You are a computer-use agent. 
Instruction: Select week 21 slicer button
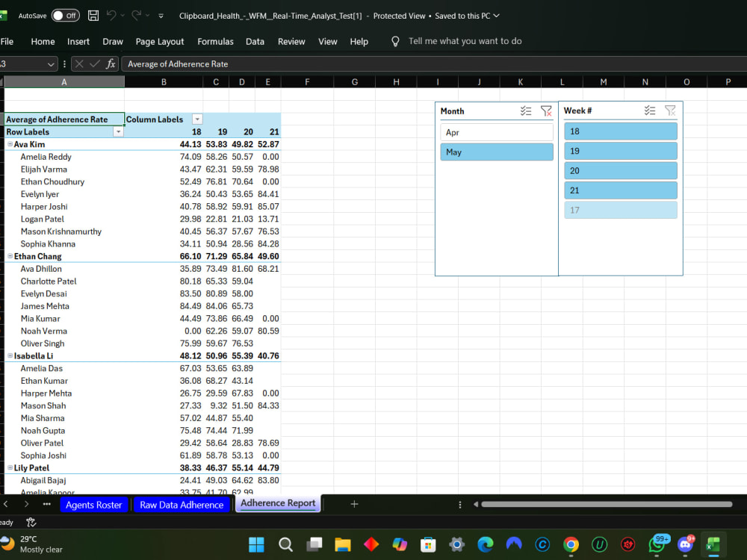[620, 190]
